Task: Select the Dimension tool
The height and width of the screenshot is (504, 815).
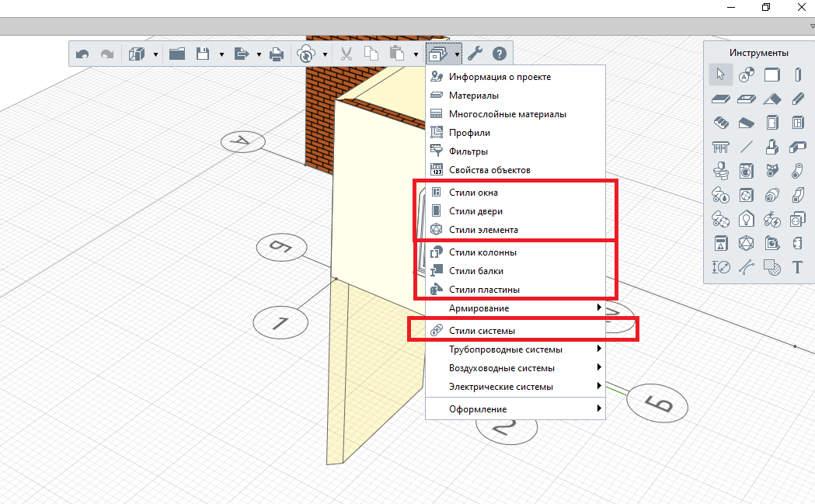Action: click(x=721, y=268)
